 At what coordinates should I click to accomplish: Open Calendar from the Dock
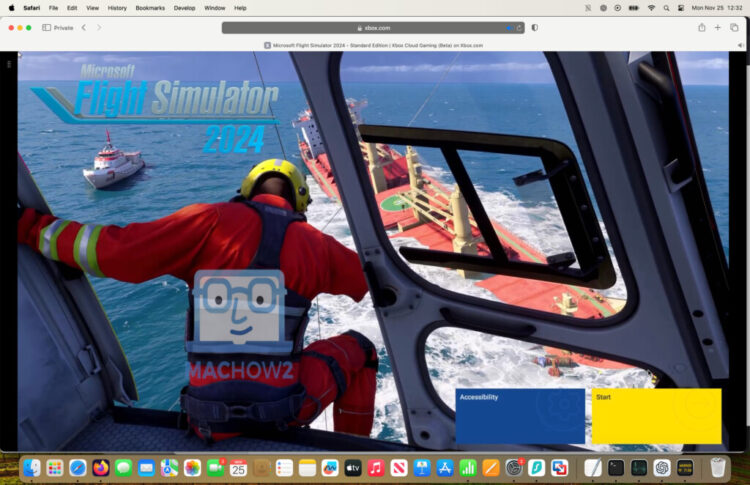[x=238, y=468]
